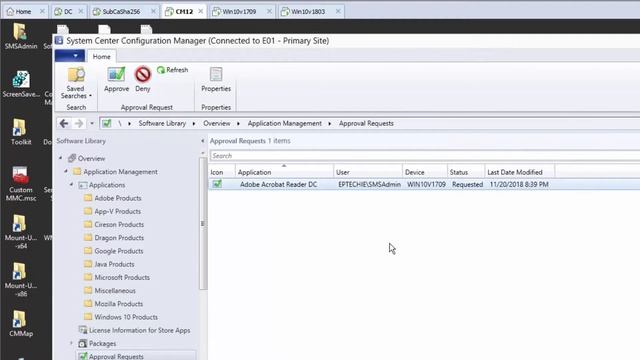Collapse the navigation pane arrow
640x360 pixels.
pyautogui.click(x=202, y=141)
